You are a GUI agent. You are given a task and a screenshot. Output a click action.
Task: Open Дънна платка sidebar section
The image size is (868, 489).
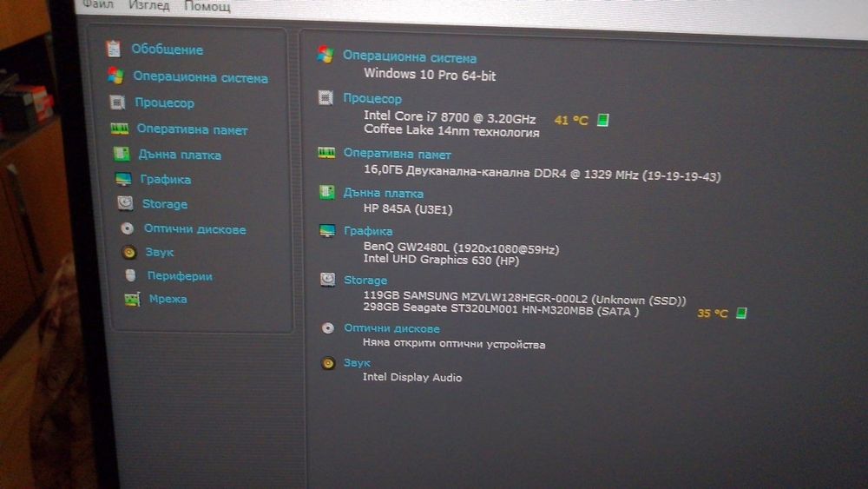click(180, 155)
